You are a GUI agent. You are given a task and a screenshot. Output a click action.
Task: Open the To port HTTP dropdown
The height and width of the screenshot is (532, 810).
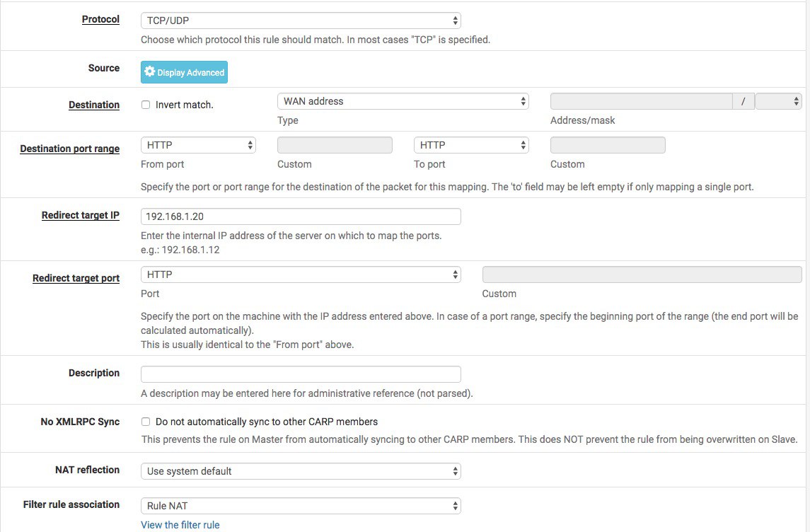471,145
